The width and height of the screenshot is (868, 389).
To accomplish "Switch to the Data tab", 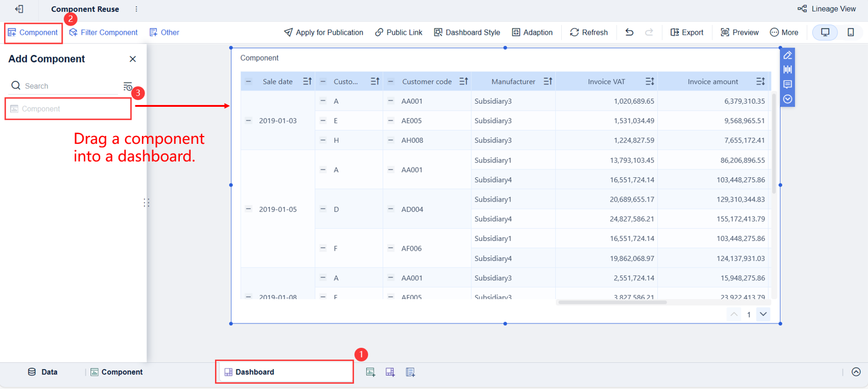I will (43, 372).
